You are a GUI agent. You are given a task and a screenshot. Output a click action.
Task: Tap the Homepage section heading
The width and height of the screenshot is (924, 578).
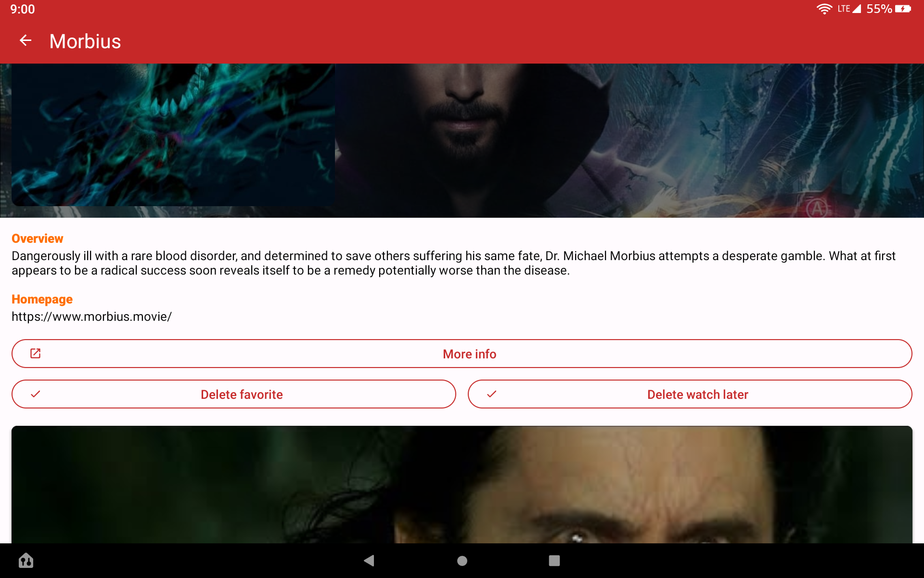click(x=42, y=299)
